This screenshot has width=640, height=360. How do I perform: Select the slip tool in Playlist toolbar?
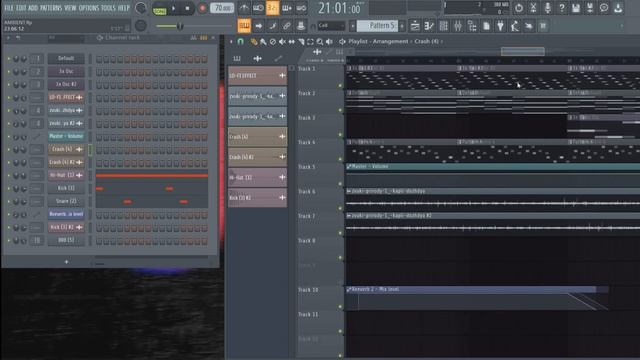click(291, 41)
